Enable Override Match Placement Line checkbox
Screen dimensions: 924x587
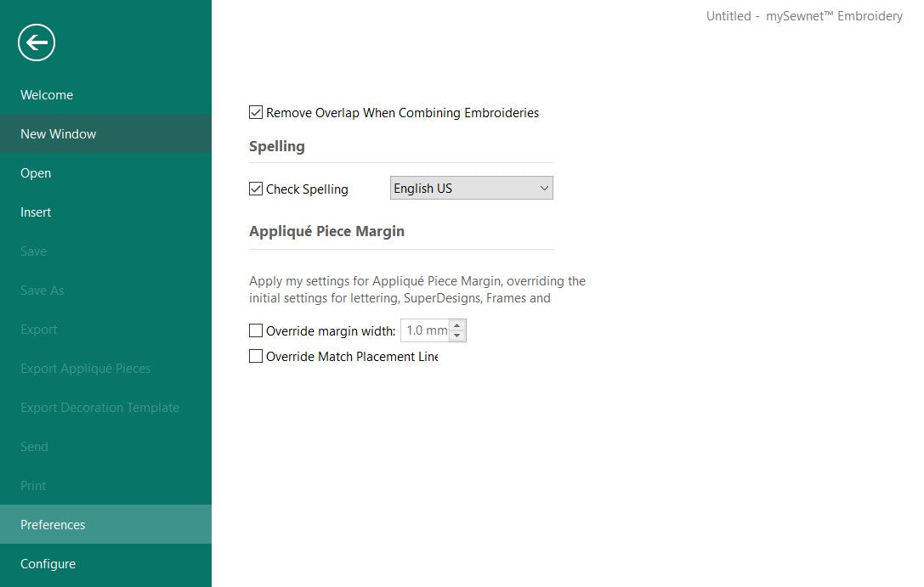(256, 357)
